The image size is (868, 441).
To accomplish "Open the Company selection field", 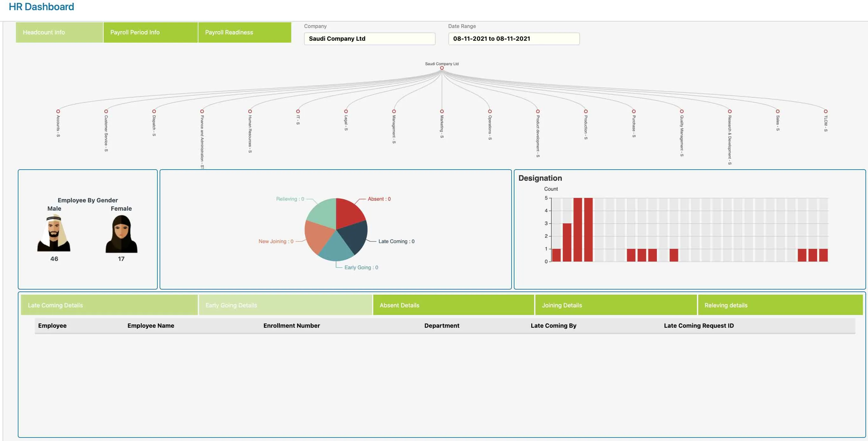I will point(369,38).
